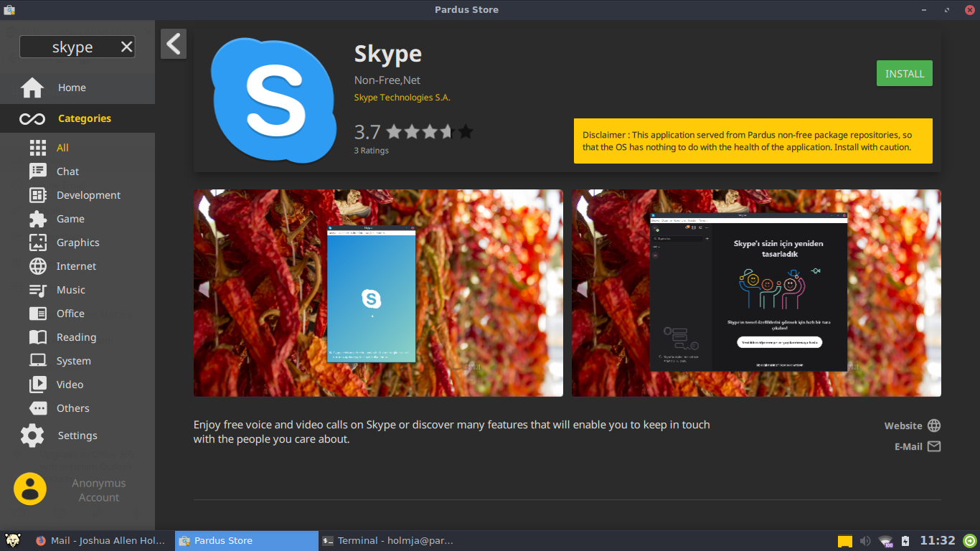Open the Pardus start menu icon
980x551 pixels.
point(12,541)
